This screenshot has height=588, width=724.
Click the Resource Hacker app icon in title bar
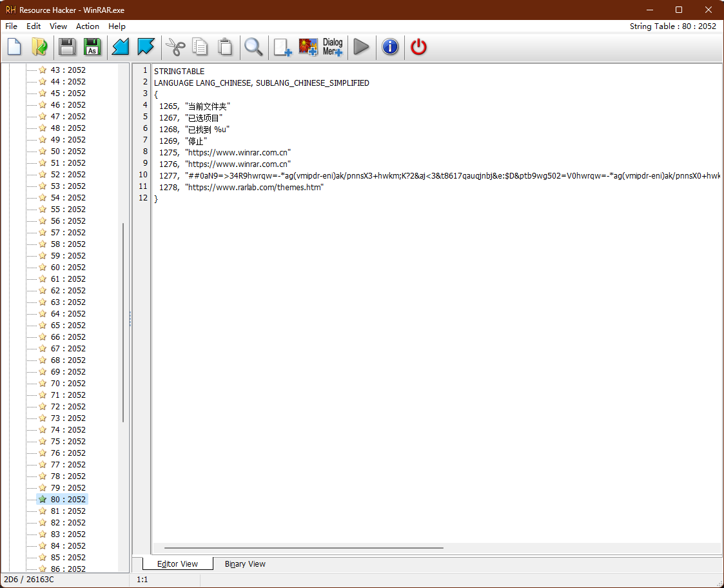pyautogui.click(x=10, y=10)
